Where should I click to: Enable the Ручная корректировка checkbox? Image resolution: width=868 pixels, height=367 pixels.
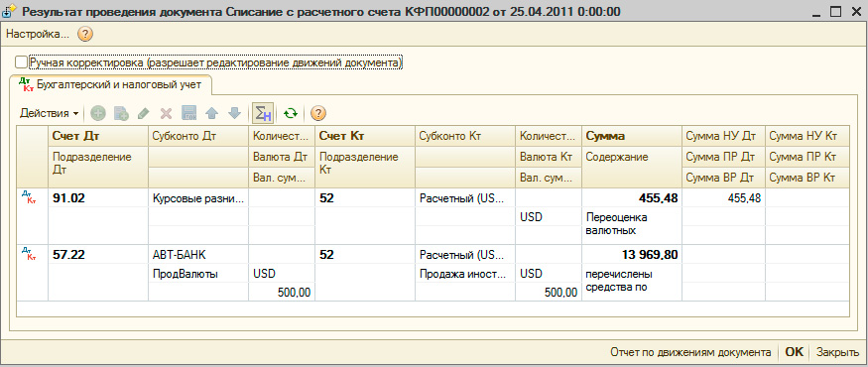click(x=21, y=62)
